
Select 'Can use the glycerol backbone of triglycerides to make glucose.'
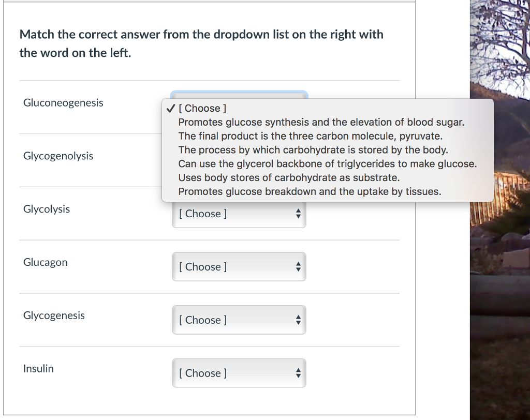(327, 163)
